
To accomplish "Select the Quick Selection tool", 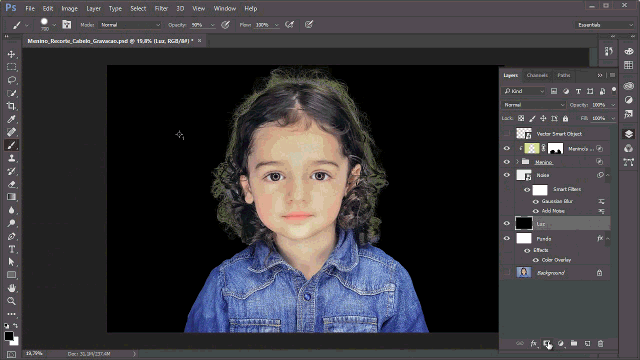I will tap(11, 93).
